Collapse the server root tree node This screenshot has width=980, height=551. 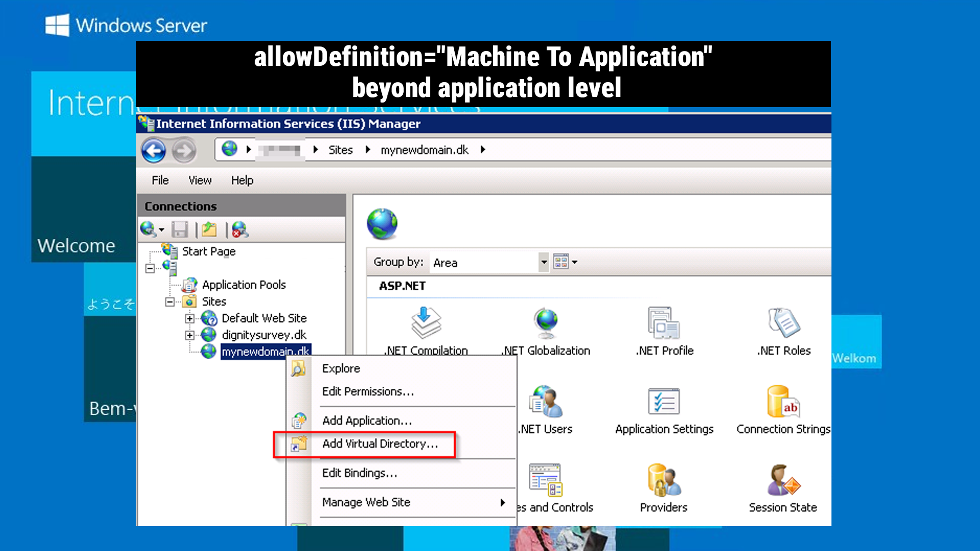(150, 268)
